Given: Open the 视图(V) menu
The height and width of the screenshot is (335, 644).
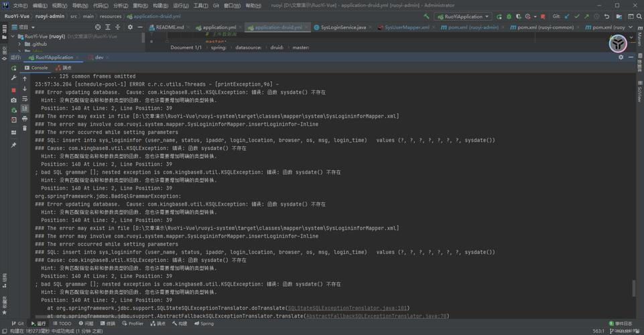Looking at the screenshot, I should coord(60,5).
